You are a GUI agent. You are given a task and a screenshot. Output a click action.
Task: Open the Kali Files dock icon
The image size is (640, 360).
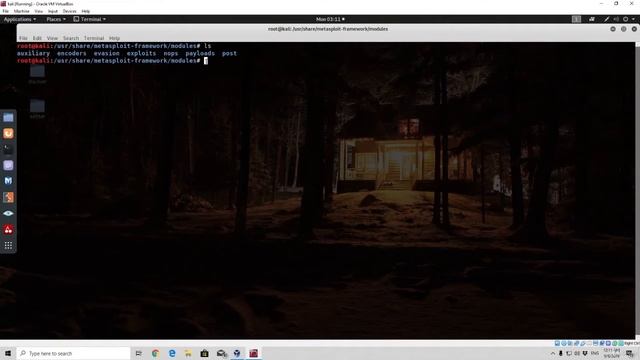pos(8,118)
